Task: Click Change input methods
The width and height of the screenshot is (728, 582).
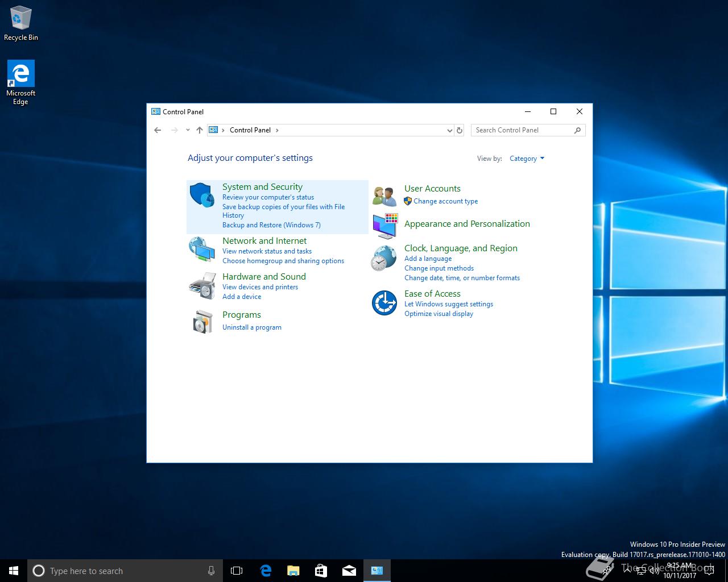Action: pyautogui.click(x=439, y=268)
